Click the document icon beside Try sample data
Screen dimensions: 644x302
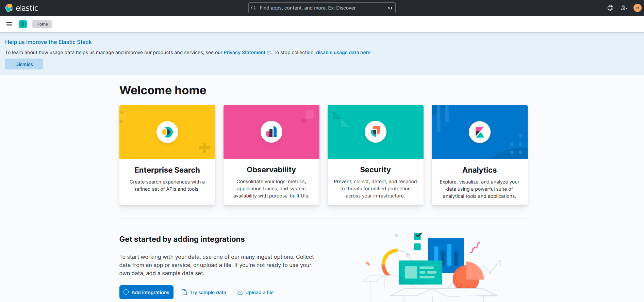point(184,292)
